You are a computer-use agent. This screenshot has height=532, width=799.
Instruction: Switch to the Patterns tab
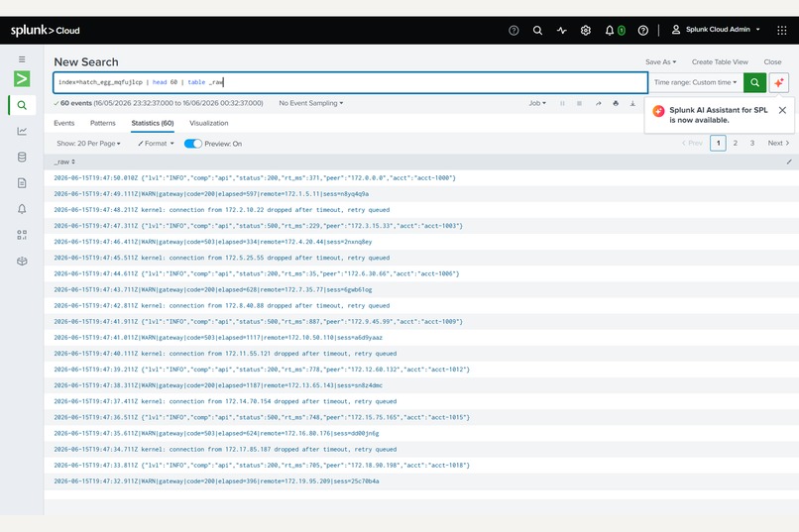103,123
